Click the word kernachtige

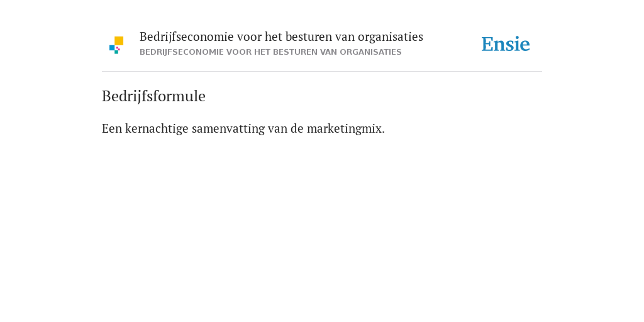click(x=157, y=128)
